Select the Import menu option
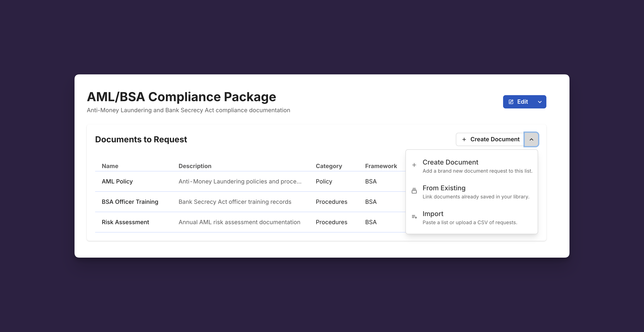Viewport: 644px width, 332px height. coord(433,214)
